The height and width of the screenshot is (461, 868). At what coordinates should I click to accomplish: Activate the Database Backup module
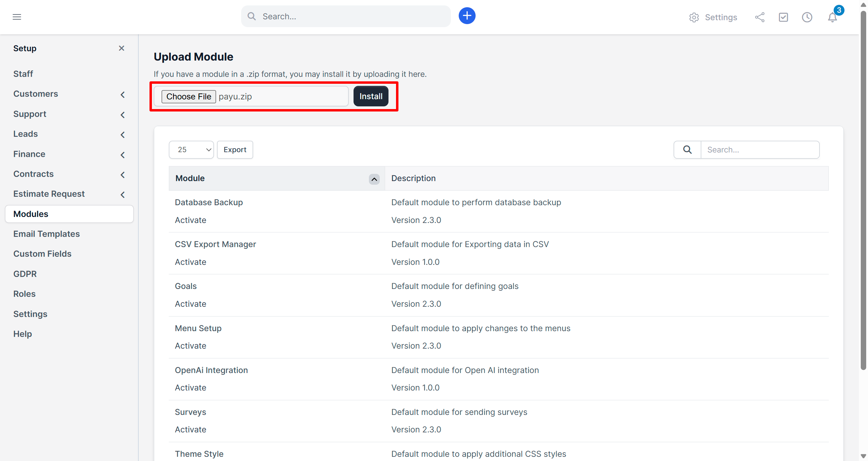(x=190, y=220)
